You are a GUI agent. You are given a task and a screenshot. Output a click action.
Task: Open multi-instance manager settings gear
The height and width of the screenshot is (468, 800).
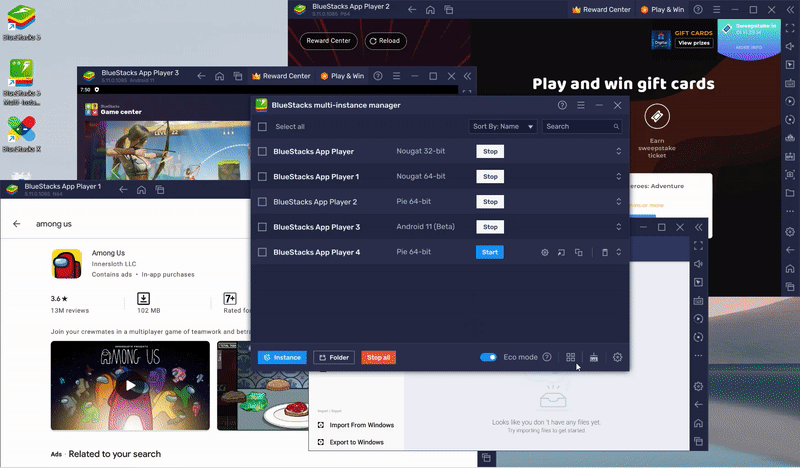coord(618,357)
